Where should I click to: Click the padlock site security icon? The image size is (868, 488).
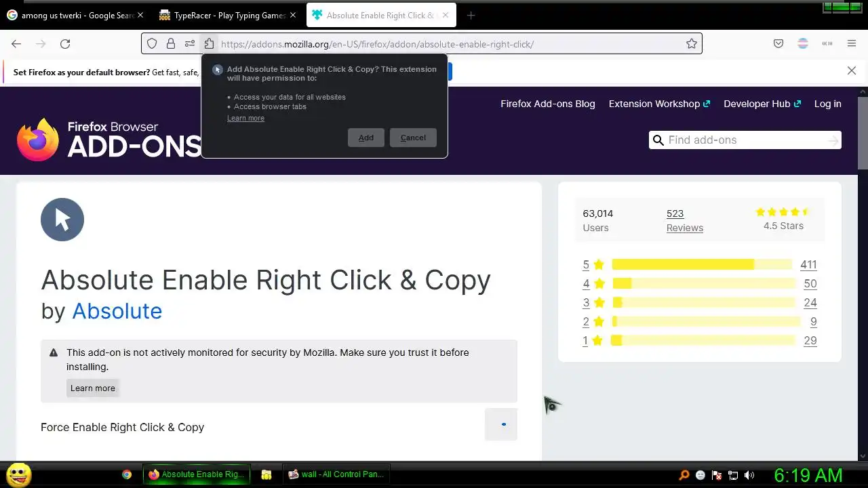pyautogui.click(x=171, y=43)
